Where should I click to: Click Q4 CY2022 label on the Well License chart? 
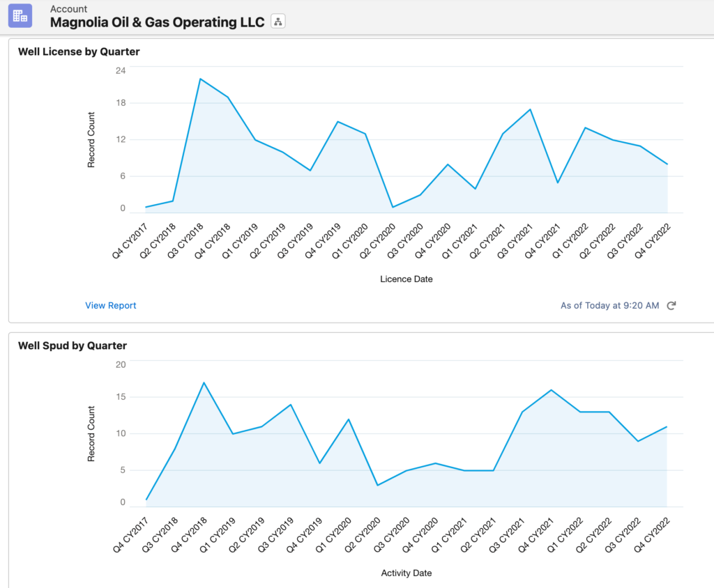point(653,241)
